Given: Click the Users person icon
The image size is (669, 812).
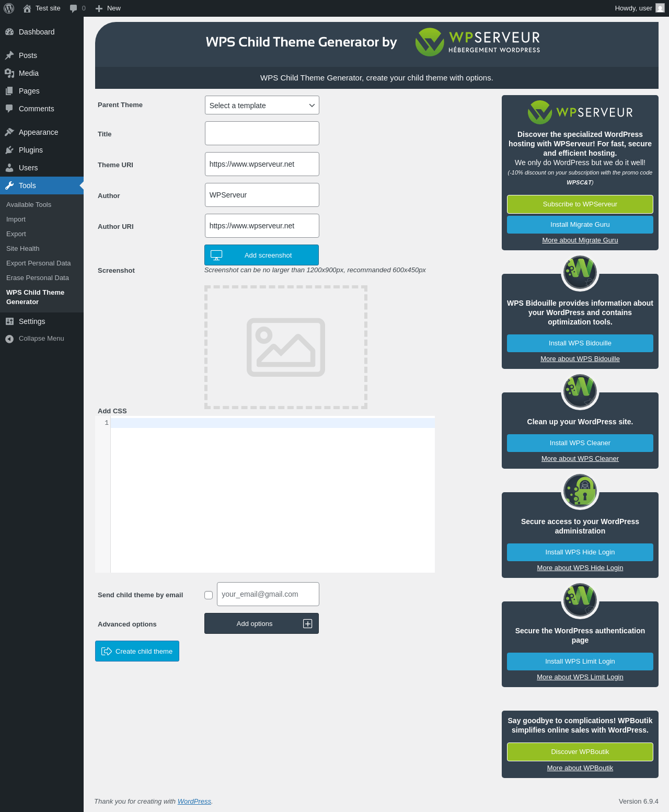Looking at the screenshot, I should click(9, 168).
